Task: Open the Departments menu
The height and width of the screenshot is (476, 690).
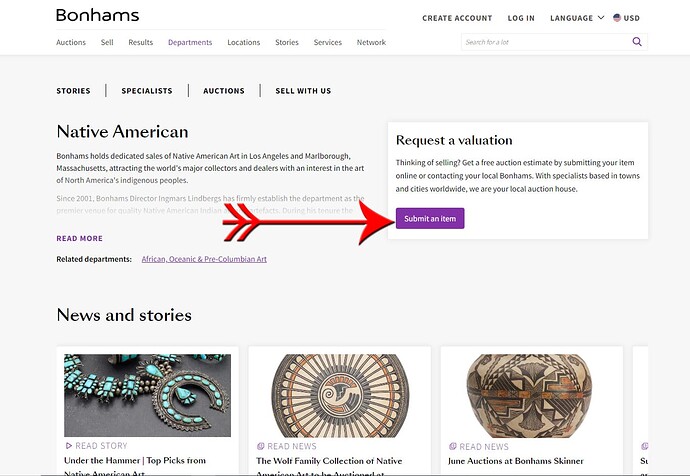Action: pyautogui.click(x=190, y=43)
